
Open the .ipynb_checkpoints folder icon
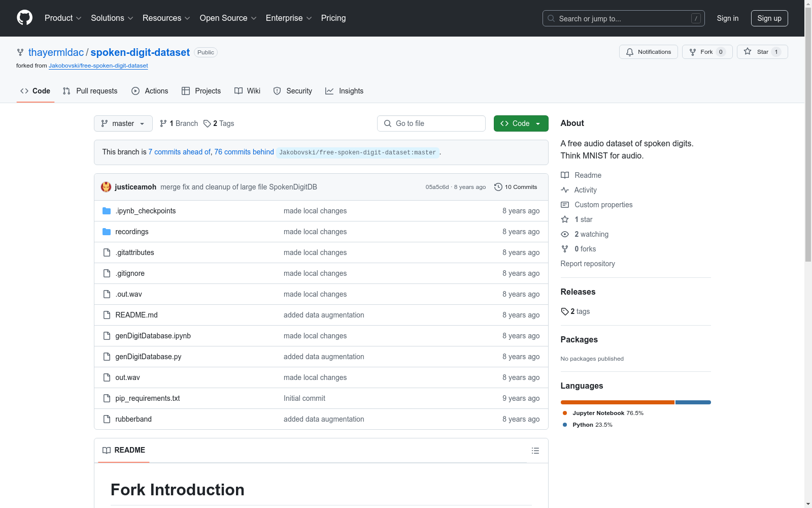coord(107,211)
